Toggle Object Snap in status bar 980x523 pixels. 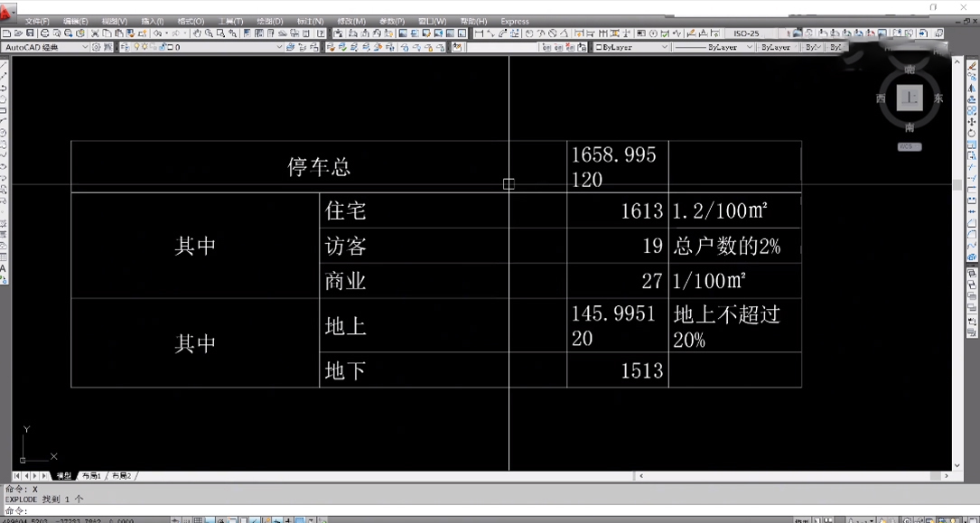(x=232, y=519)
